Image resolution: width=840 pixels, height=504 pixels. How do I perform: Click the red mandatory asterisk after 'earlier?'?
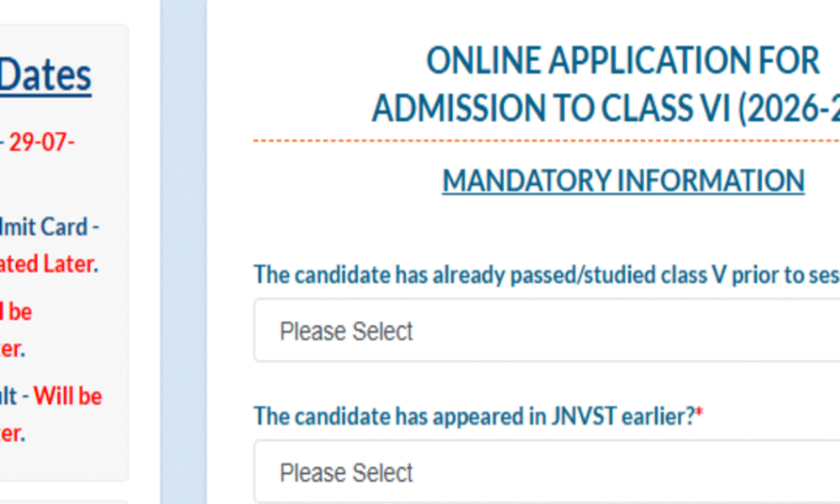(x=699, y=412)
